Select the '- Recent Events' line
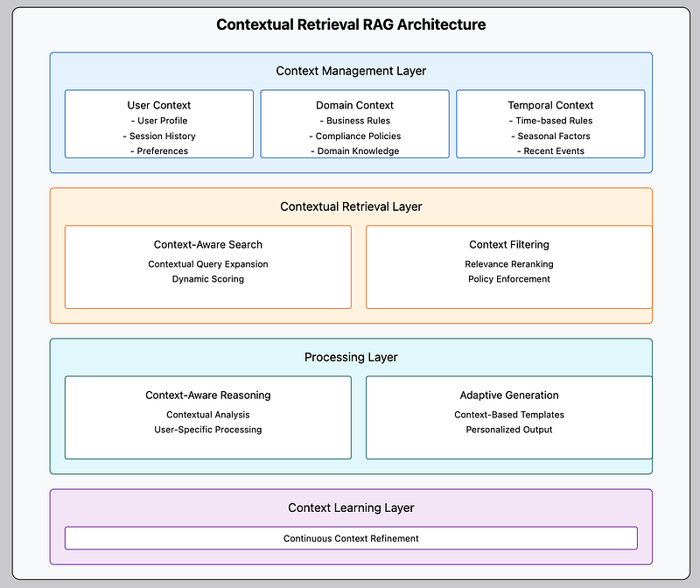The width and height of the screenshot is (700, 588). pos(550,150)
